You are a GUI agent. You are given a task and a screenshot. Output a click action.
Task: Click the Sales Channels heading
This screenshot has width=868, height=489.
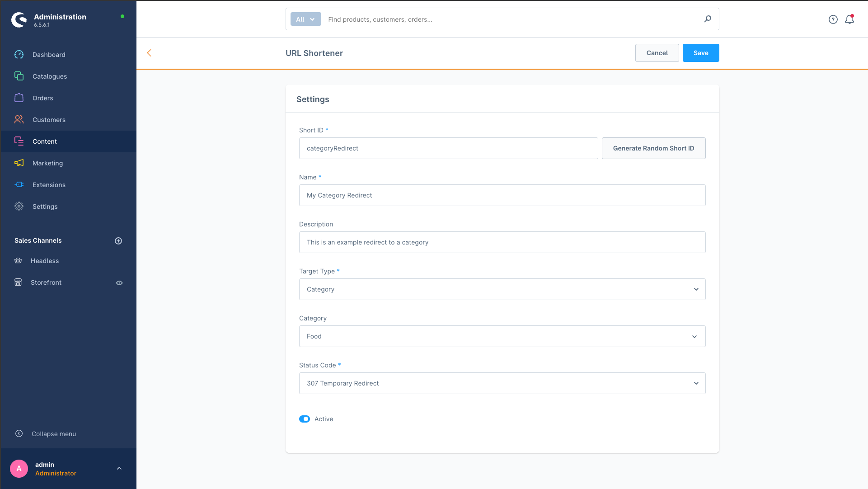pyautogui.click(x=38, y=240)
